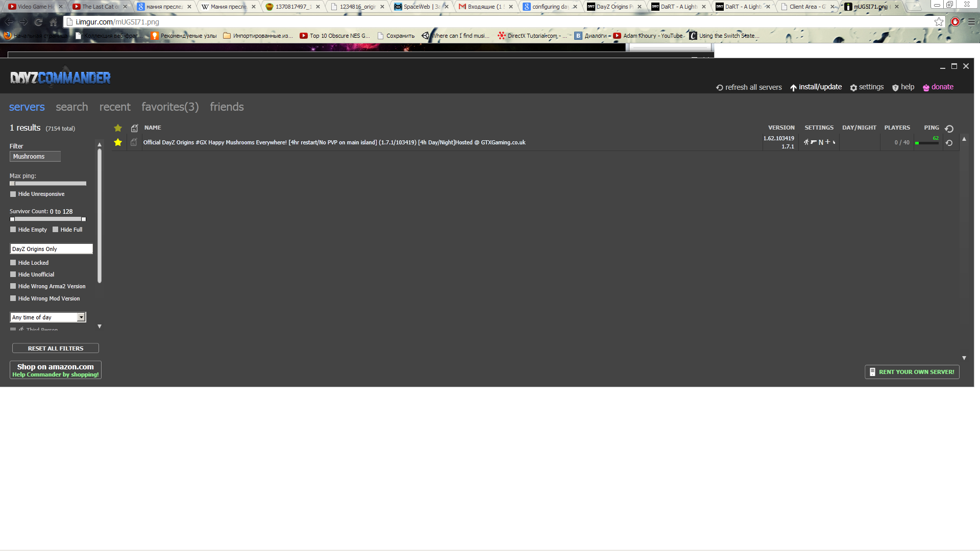980x551 pixels.
Task: Click the Shop on amazon.com banner
Action: (56, 370)
